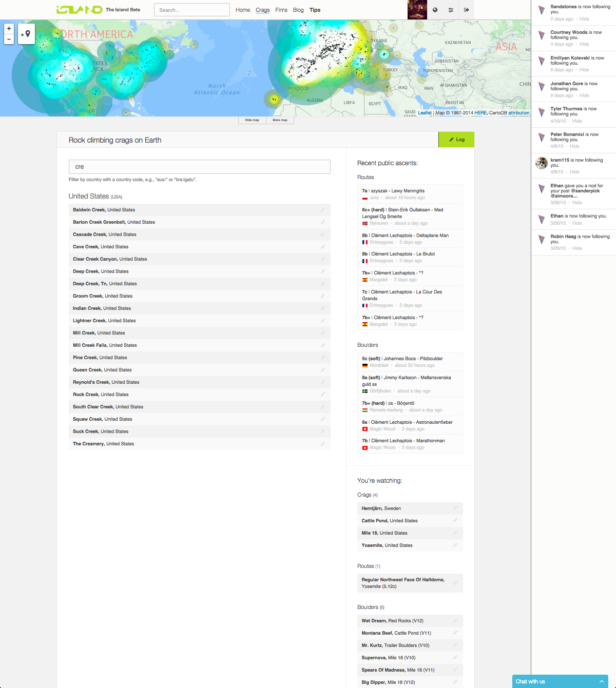This screenshot has width=616, height=688.
Task: Open your profile avatar photo in the header
Action: pyautogui.click(x=417, y=9)
